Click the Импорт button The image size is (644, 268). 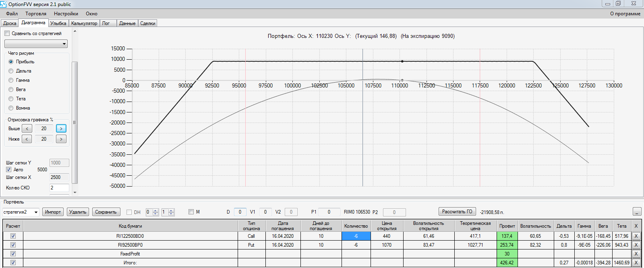(x=53, y=212)
